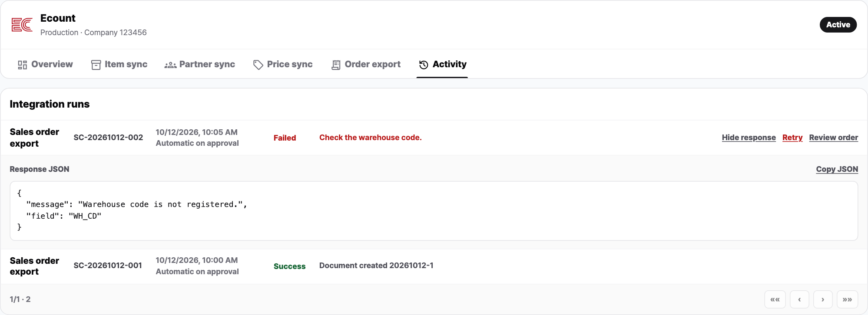The width and height of the screenshot is (868, 315).
Task: Go to the previous page of runs
Action: point(799,299)
